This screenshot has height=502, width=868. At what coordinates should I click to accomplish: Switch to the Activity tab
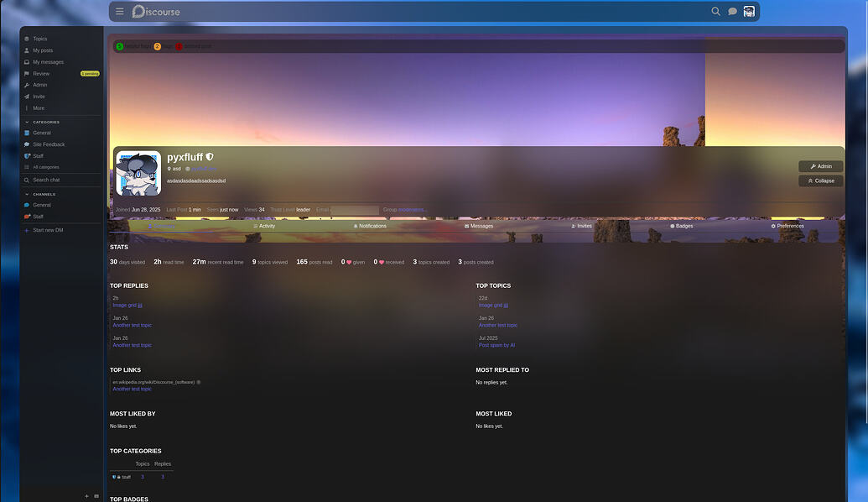click(264, 226)
